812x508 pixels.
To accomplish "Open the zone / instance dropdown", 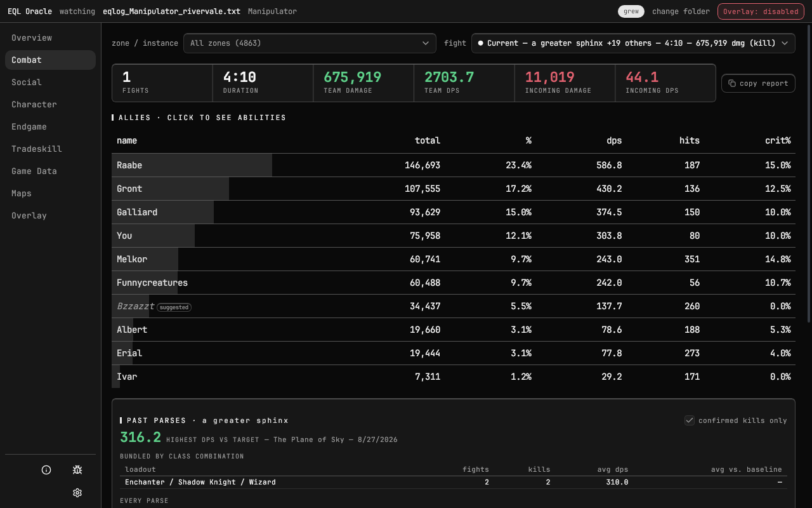I will (310, 43).
